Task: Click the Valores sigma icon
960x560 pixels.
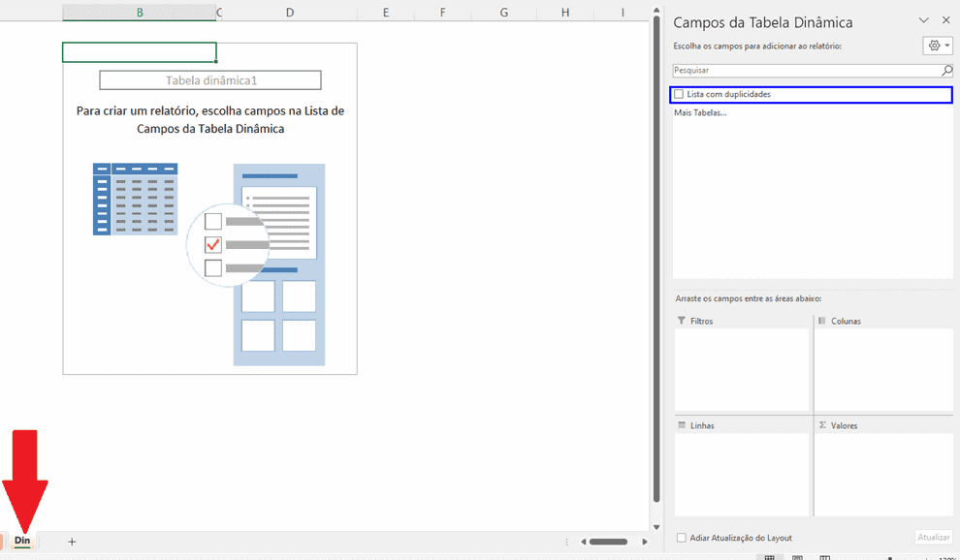Action: point(822,425)
